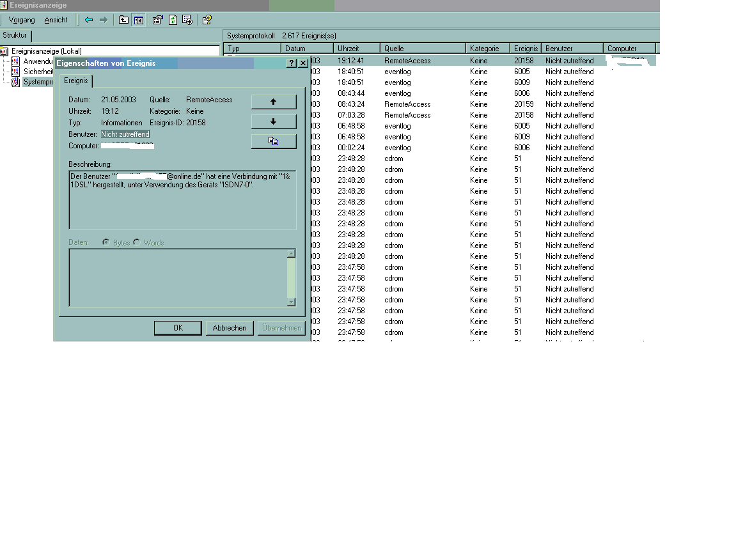The width and height of the screenshot is (736, 560).
Task: Click the Back arrow in toolbar
Action: click(89, 20)
